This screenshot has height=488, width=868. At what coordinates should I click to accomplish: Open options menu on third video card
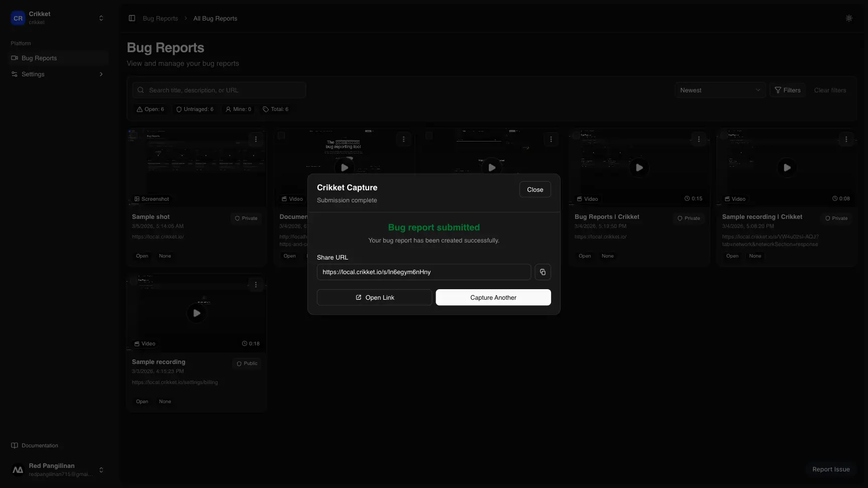coord(551,140)
